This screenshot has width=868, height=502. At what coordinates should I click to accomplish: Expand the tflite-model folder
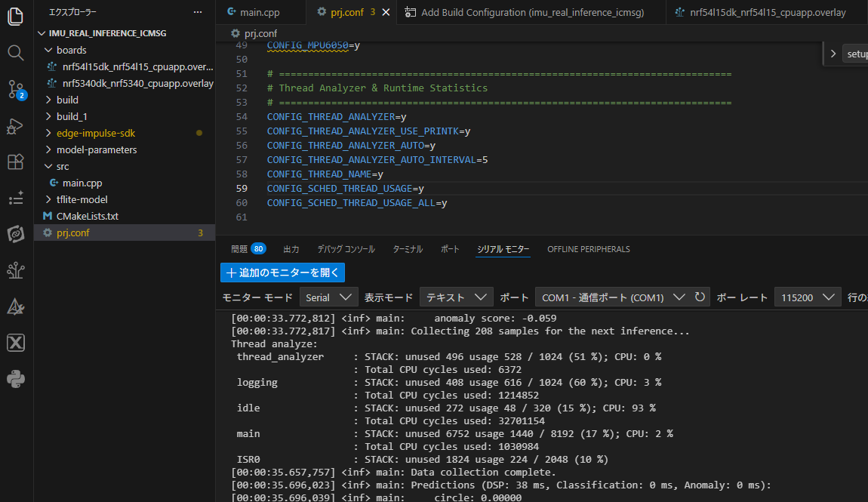[82, 199]
